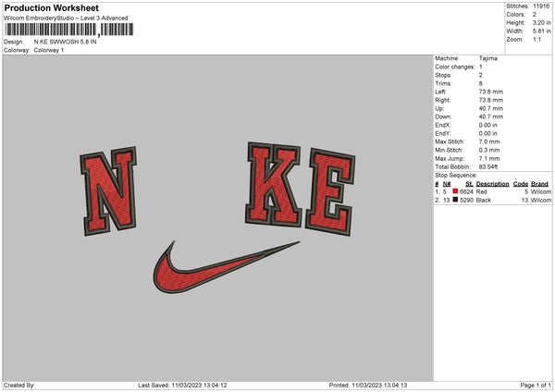Screen dimensions: 555x392
Task: Click the 'St.' column header
Action: click(469, 184)
